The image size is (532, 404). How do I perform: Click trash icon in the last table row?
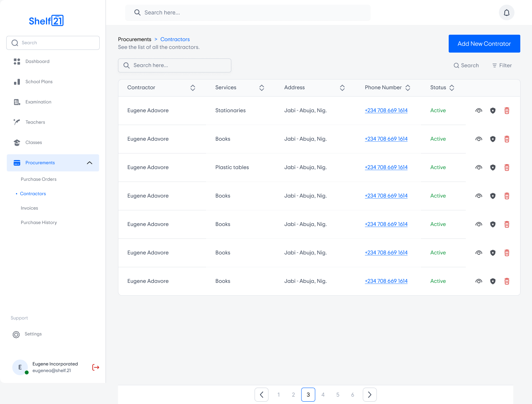507,281
